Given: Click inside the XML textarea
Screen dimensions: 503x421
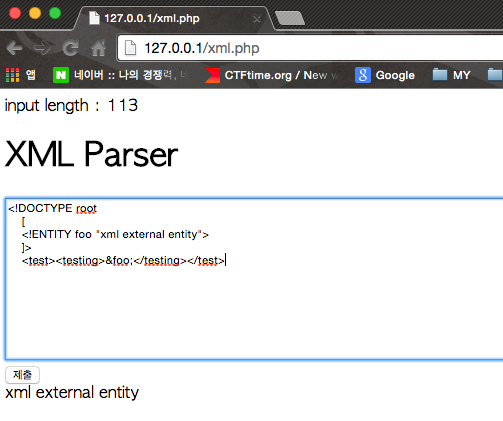Looking at the screenshot, I should click(x=254, y=279).
